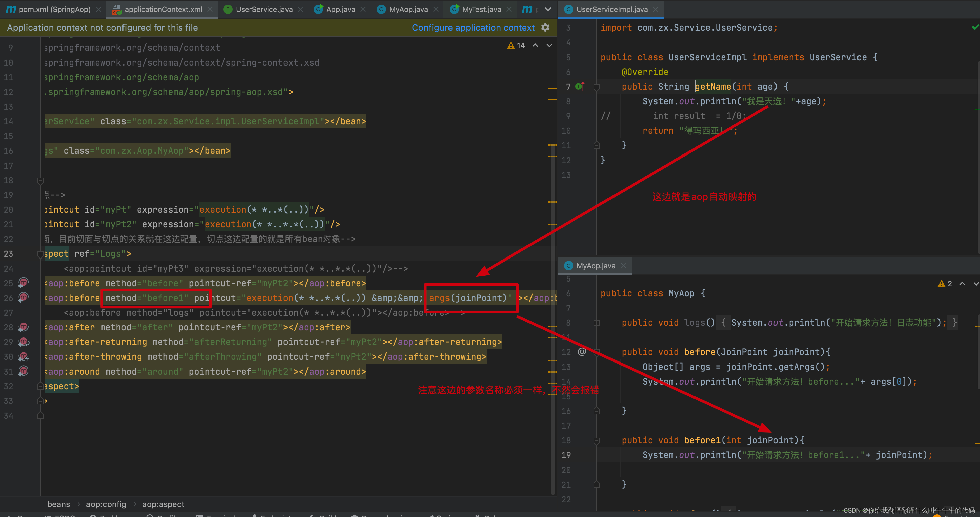Select aop:config in the breadcrumb bar
This screenshot has height=517, width=980.
(106, 504)
